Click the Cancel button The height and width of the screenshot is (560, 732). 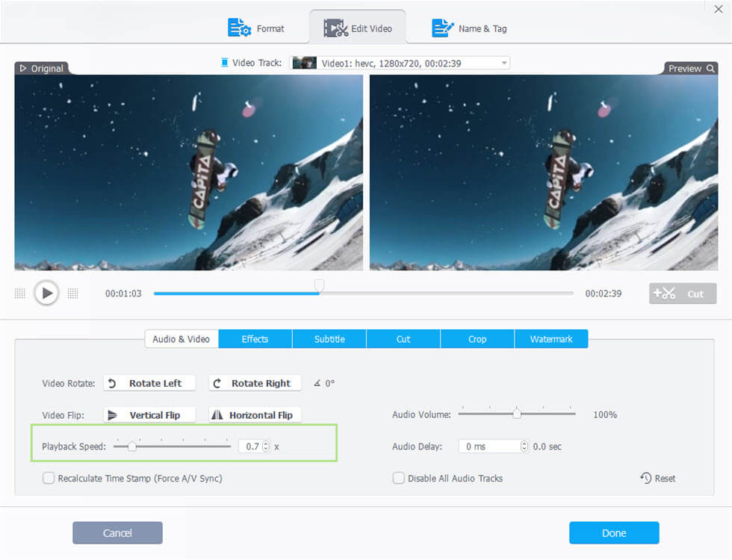pyautogui.click(x=118, y=533)
